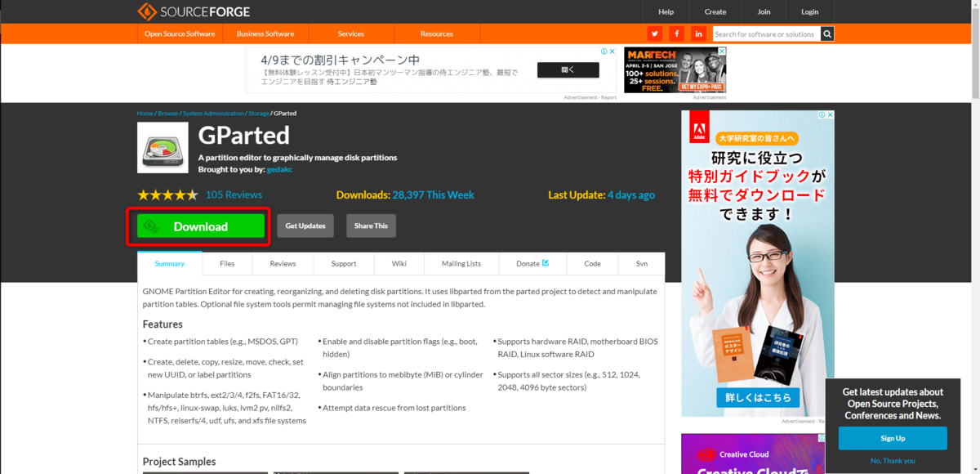
Task: Open the Mailing Lists tab
Action: 461,263
